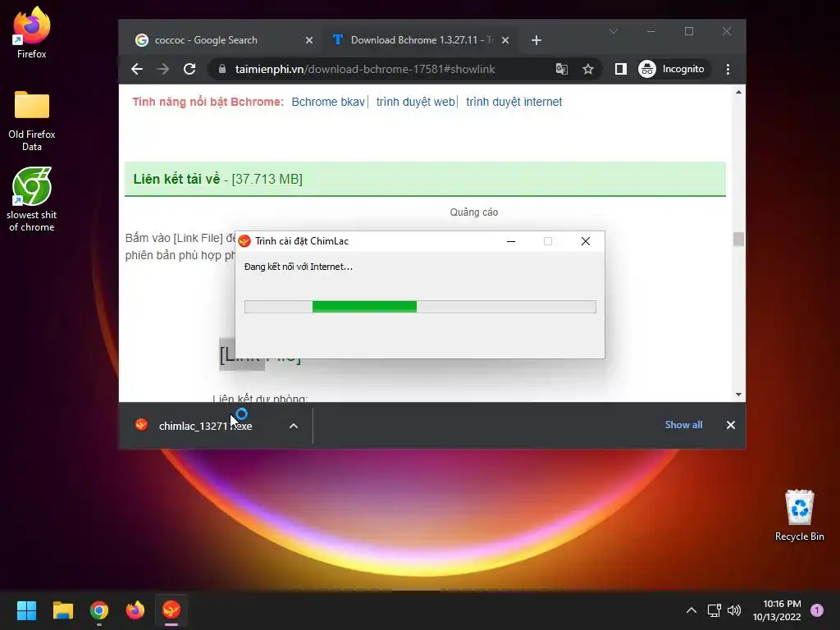
Task: Go back to the previous page
Action: pyautogui.click(x=137, y=69)
